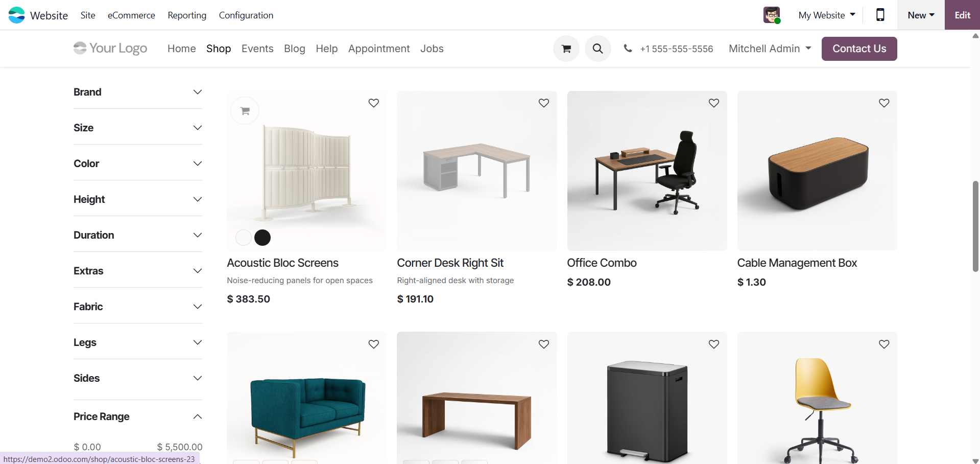Image resolution: width=980 pixels, height=464 pixels.
Task: Open the shopping cart icon in header
Action: (566, 49)
